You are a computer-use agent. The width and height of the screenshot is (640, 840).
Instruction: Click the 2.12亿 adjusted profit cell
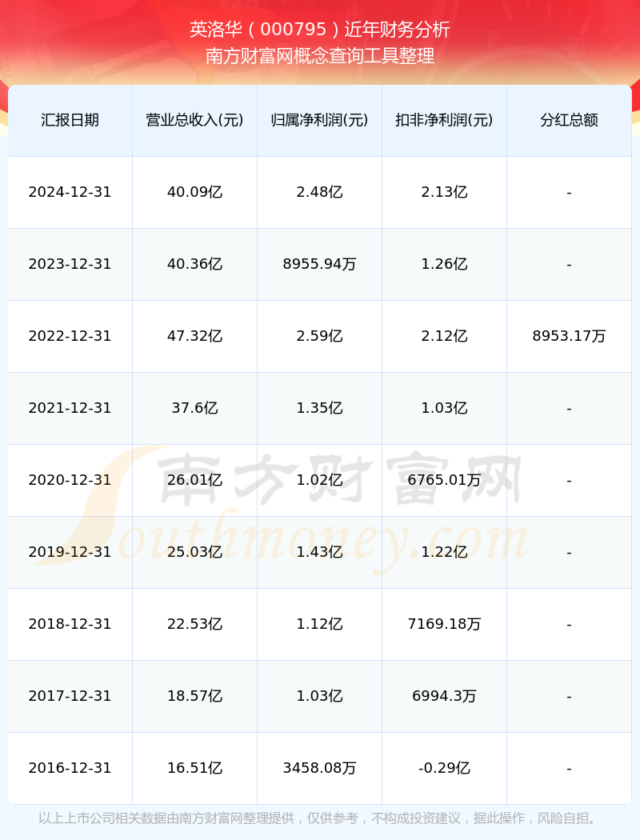tap(445, 336)
